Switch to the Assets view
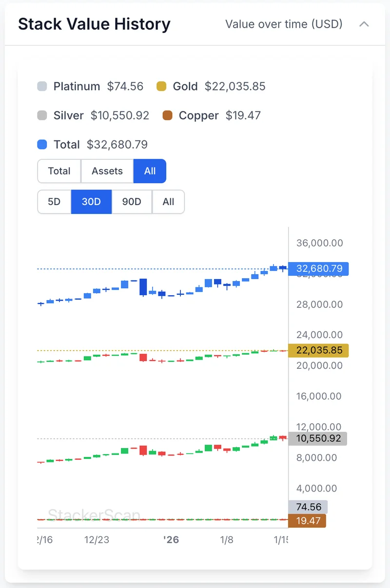The width and height of the screenshot is (390, 588). coord(107,171)
